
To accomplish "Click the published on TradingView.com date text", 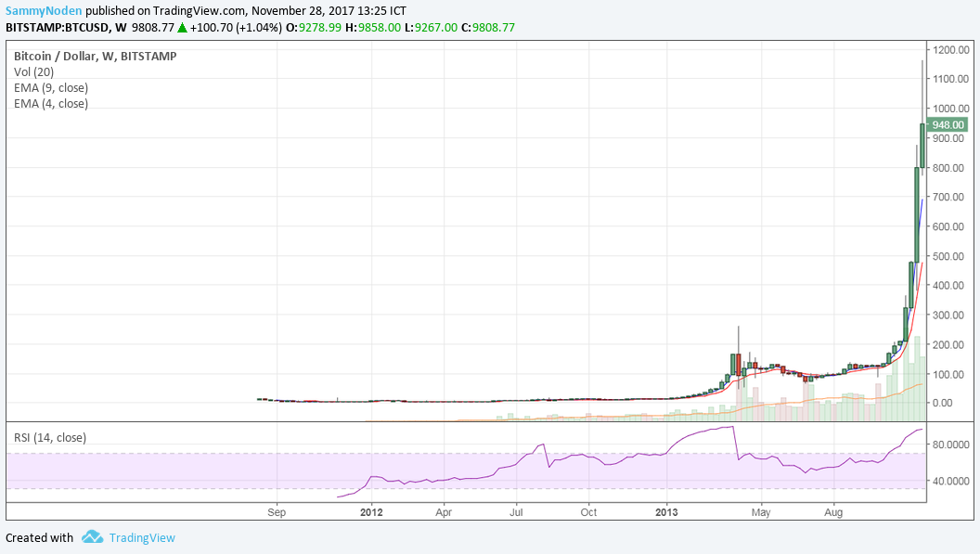I will click(246, 10).
